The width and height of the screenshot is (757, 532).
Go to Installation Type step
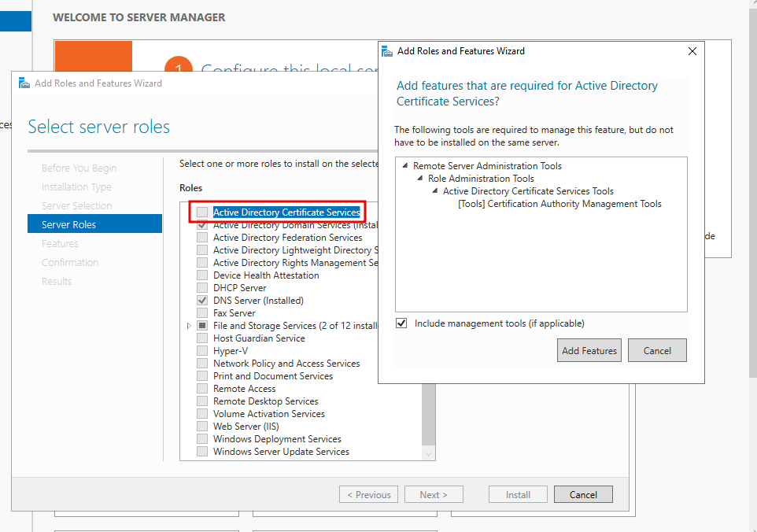click(x=76, y=187)
